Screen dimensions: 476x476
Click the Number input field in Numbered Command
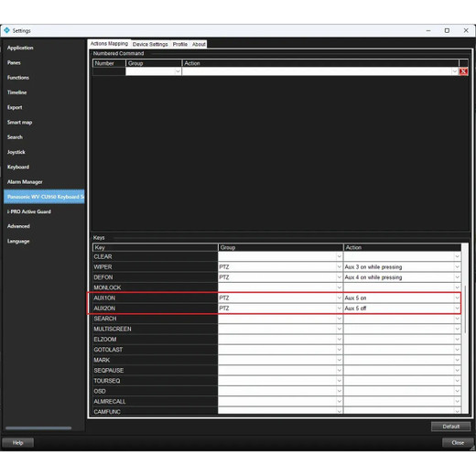(109, 71)
